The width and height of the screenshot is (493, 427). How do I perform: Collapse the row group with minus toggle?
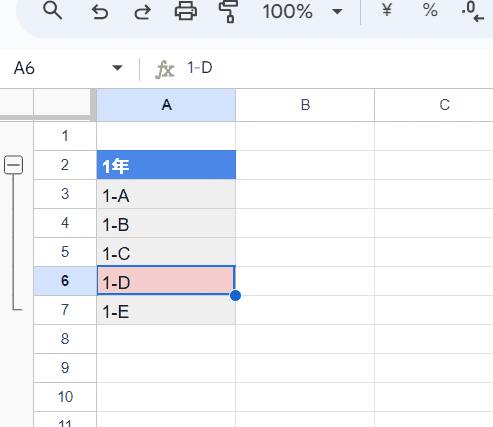point(13,165)
